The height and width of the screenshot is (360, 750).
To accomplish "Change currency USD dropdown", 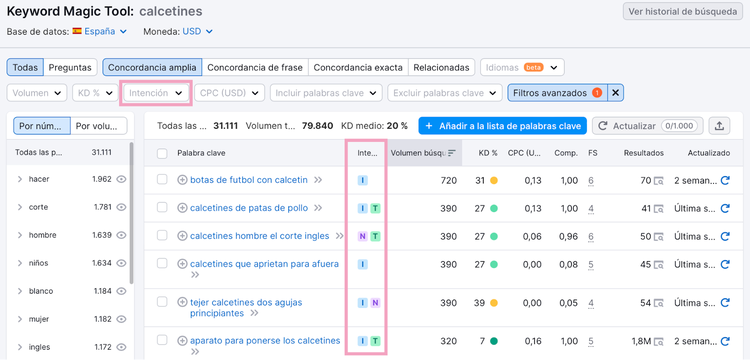I will pyautogui.click(x=198, y=32).
